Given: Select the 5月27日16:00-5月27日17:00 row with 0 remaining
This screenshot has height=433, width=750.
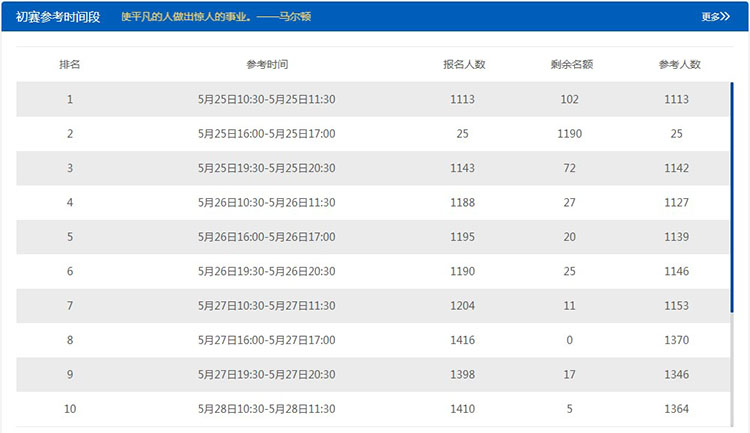Looking at the screenshot, I should (267, 341).
